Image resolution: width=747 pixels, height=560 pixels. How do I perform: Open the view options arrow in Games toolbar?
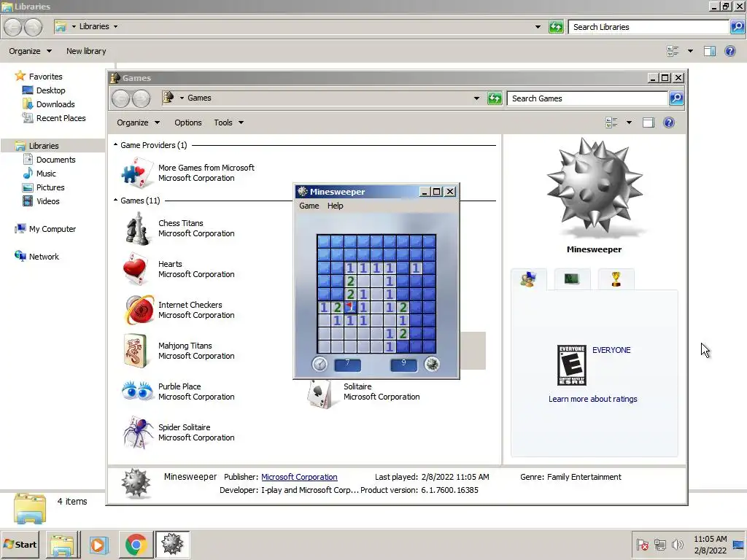pyautogui.click(x=629, y=122)
